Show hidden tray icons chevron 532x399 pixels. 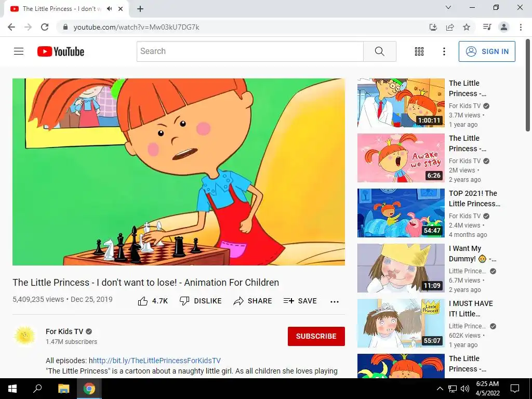click(x=440, y=389)
